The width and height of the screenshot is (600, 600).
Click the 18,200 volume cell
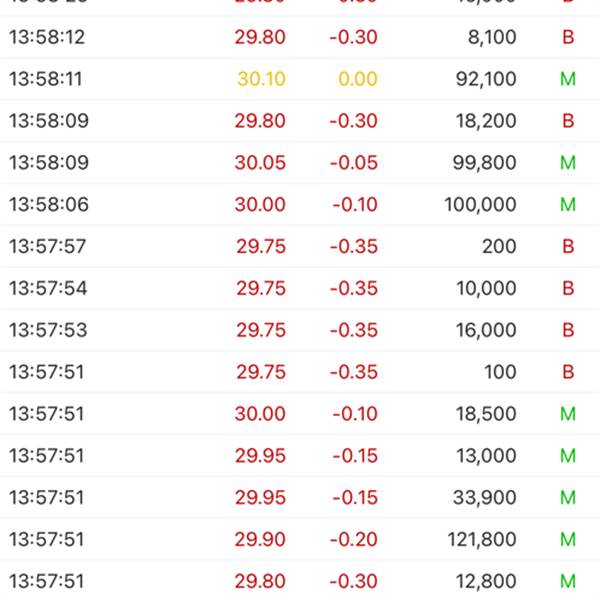tap(484, 121)
